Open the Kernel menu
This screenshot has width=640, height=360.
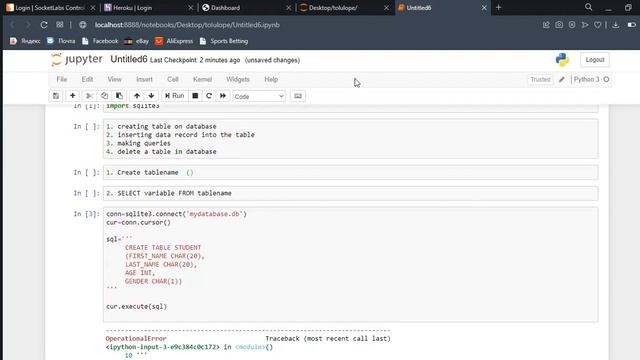(x=202, y=79)
